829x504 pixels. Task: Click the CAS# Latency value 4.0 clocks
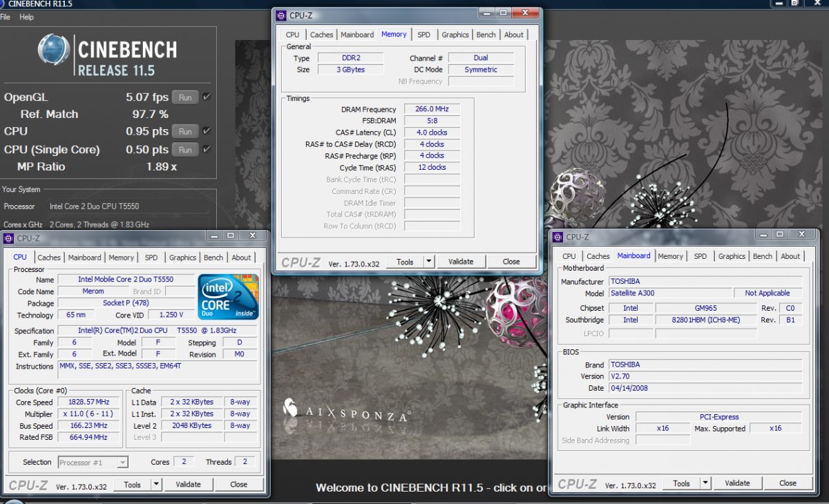432,133
